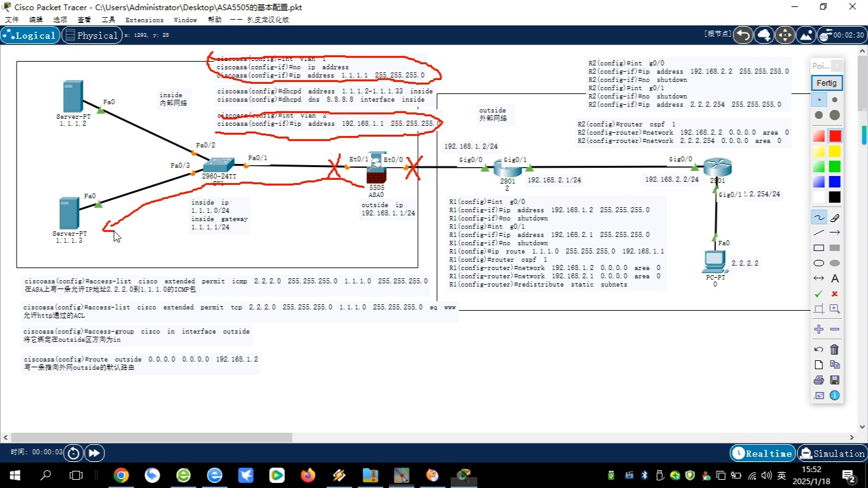This screenshot has width=868, height=488.
Task: Click the mountain set background image icon
Action: tap(806, 35)
